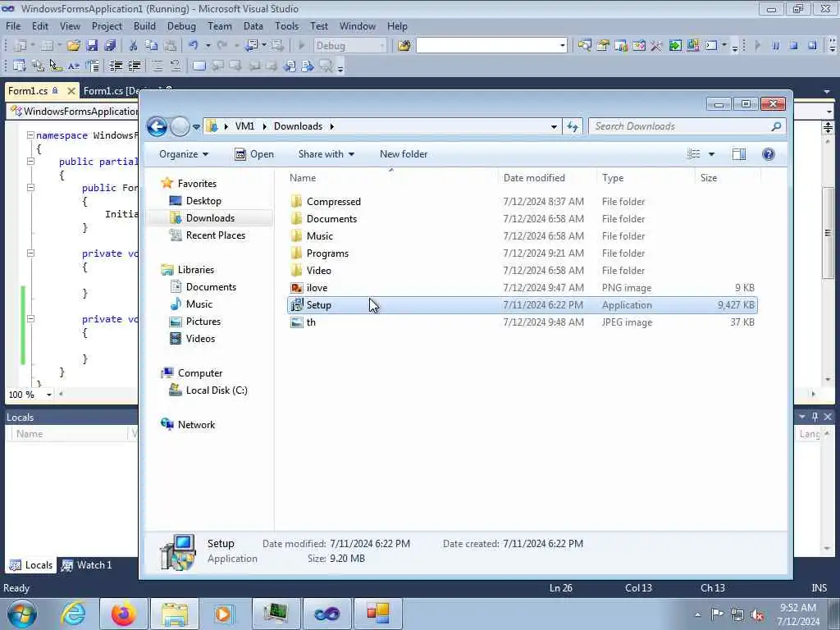
Task: Click the Stop Debugging icon
Action: [x=794, y=46]
